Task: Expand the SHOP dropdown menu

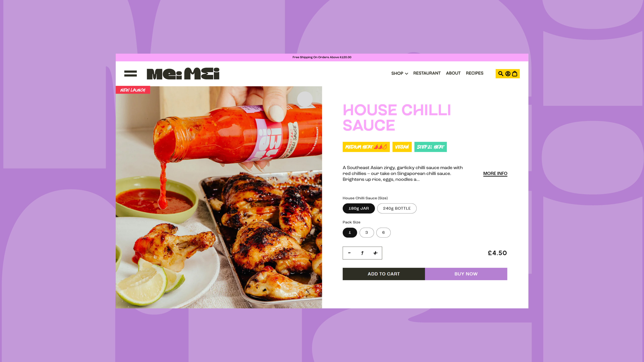Action: tap(399, 73)
